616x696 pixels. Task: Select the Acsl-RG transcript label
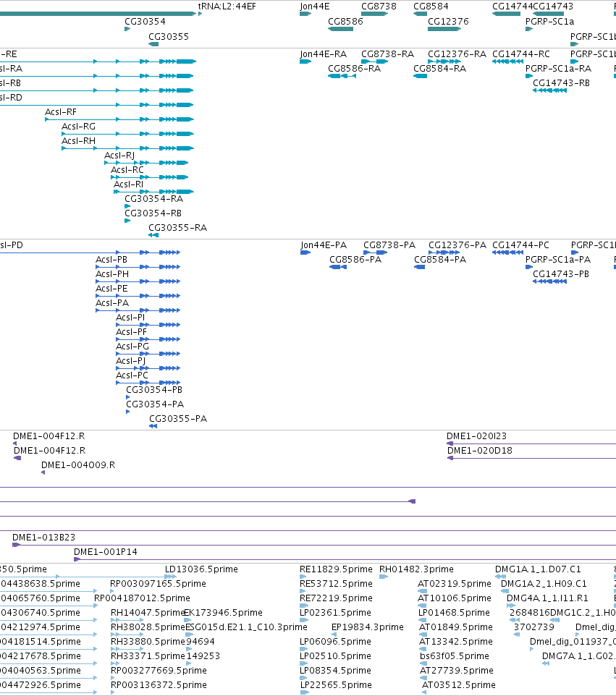(x=78, y=127)
